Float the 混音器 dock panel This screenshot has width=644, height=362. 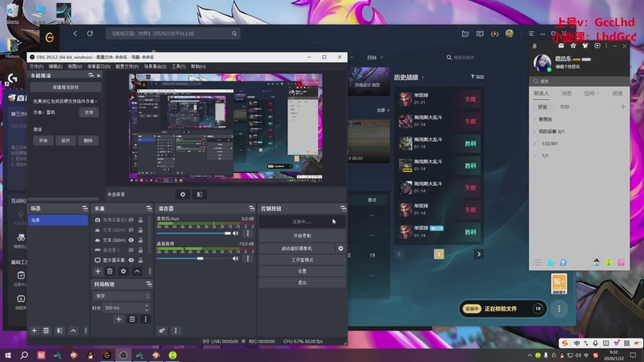click(251, 208)
